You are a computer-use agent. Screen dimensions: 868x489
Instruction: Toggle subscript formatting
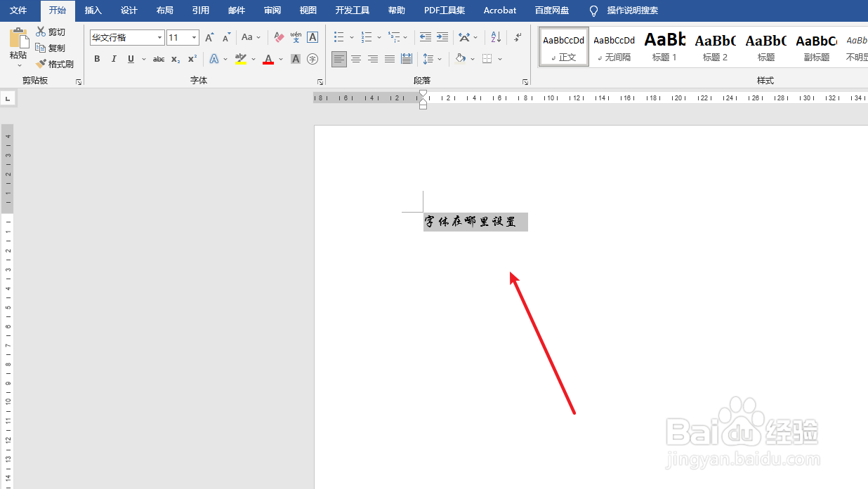pyautogui.click(x=176, y=59)
